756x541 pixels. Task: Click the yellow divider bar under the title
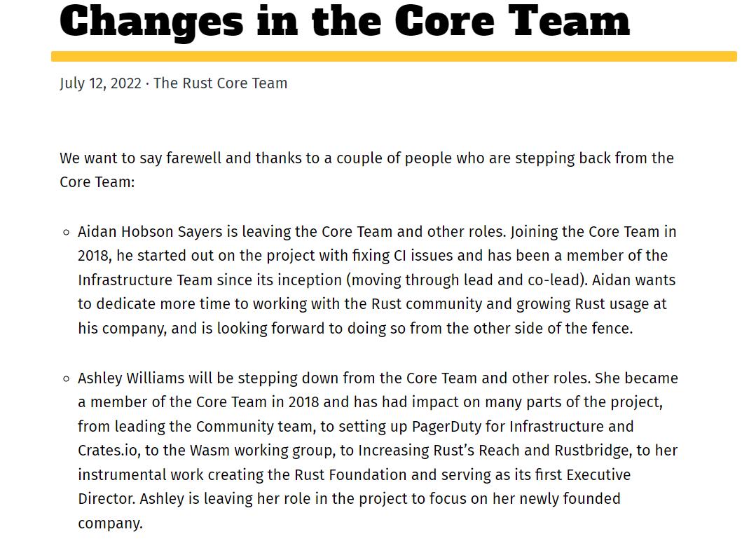click(x=394, y=57)
